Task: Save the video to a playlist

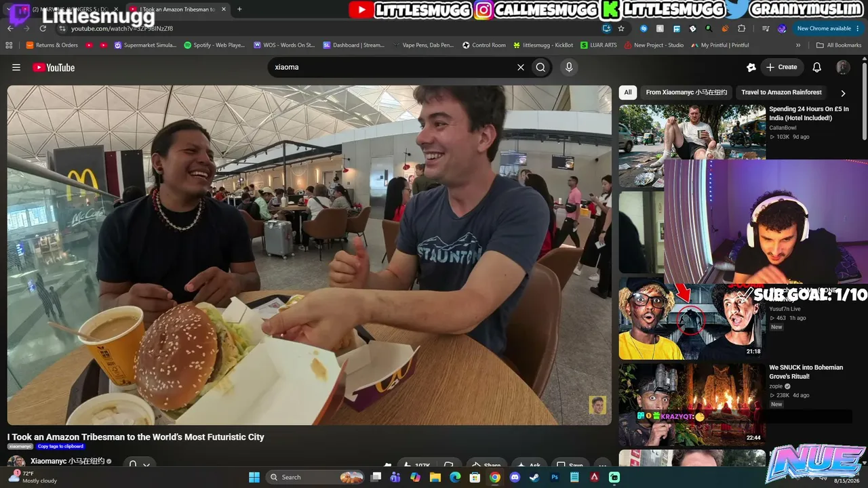Action: 570,466
